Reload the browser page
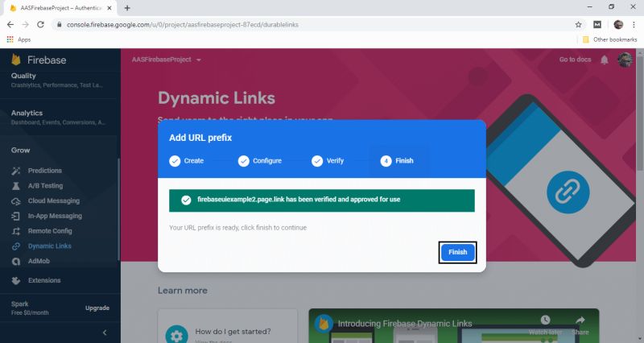644x343 pixels. click(41, 25)
